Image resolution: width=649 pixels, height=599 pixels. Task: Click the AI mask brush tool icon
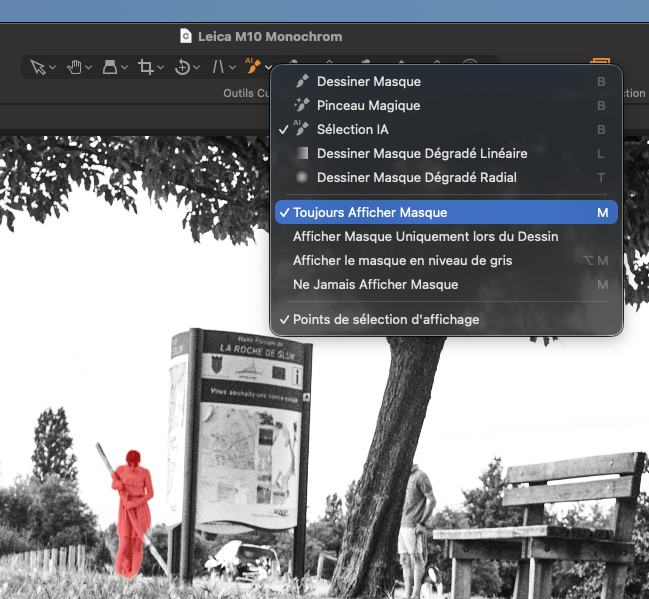[x=253, y=67]
